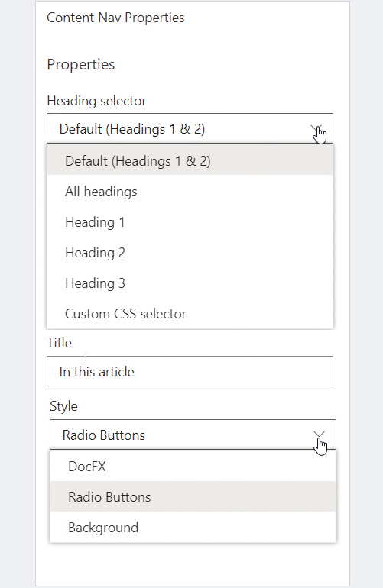Pick the Background style option

pyautogui.click(x=193, y=528)
